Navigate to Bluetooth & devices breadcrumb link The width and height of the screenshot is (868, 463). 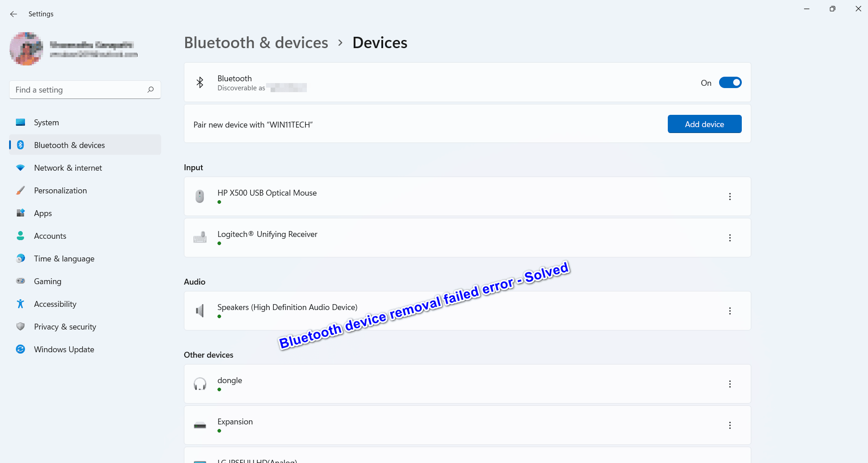(x=256, y=43)
